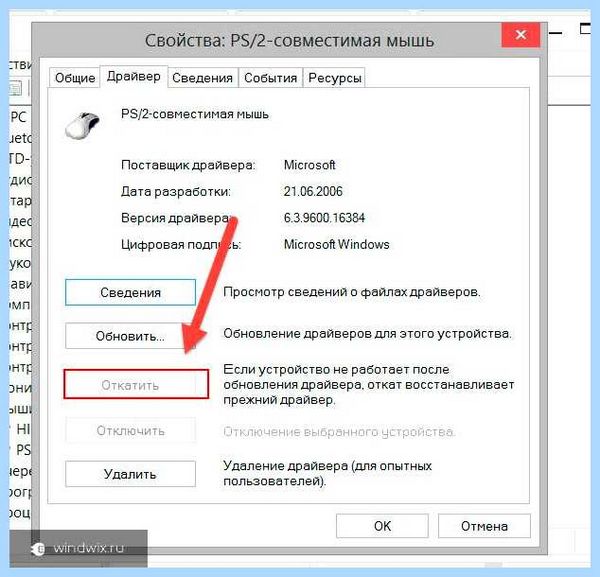Screen dimensions: 600x577
Task: Close the mouse properties dialog
Action: (x=521, y=35)
